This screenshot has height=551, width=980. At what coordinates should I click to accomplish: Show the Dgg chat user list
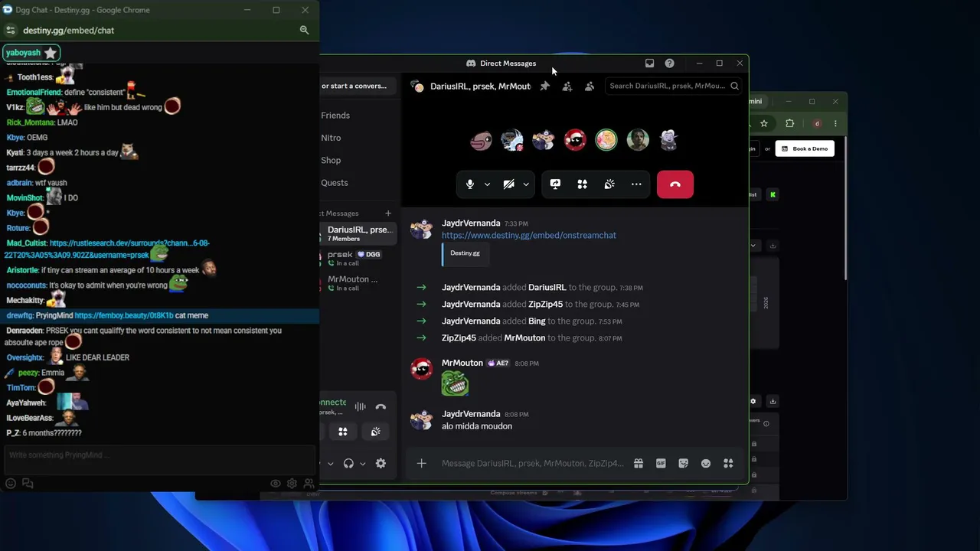pos(309,484)
